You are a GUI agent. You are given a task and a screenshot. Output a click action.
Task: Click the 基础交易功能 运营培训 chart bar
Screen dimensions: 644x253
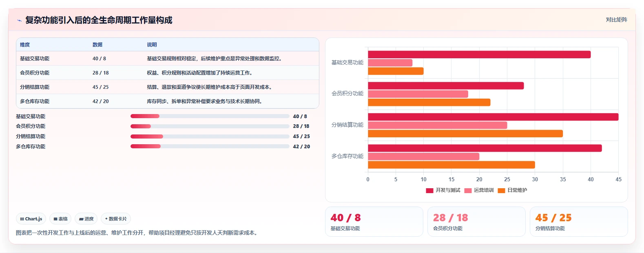390,63
